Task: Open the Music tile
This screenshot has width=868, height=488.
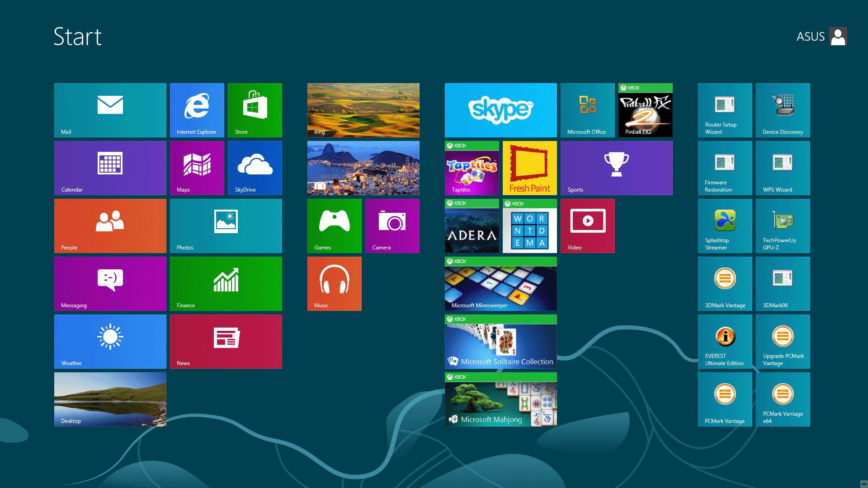Action: [335, 284]
